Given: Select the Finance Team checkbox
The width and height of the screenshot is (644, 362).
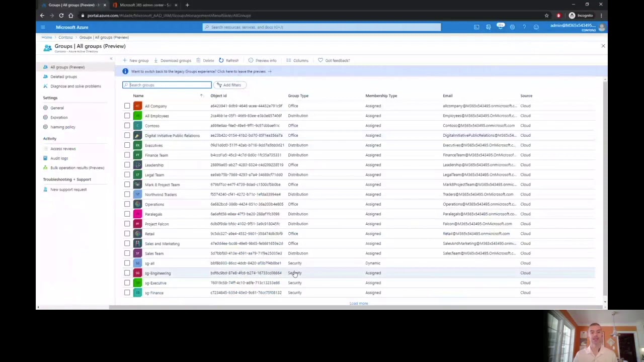Looking at the screenshot, I should coord(127,155).
